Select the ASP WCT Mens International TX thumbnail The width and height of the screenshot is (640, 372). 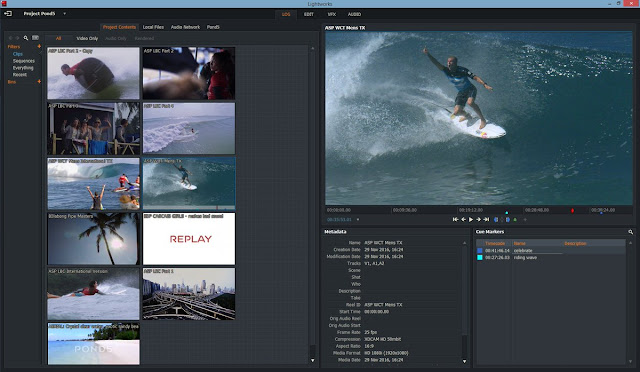click(x=93, y=184)
